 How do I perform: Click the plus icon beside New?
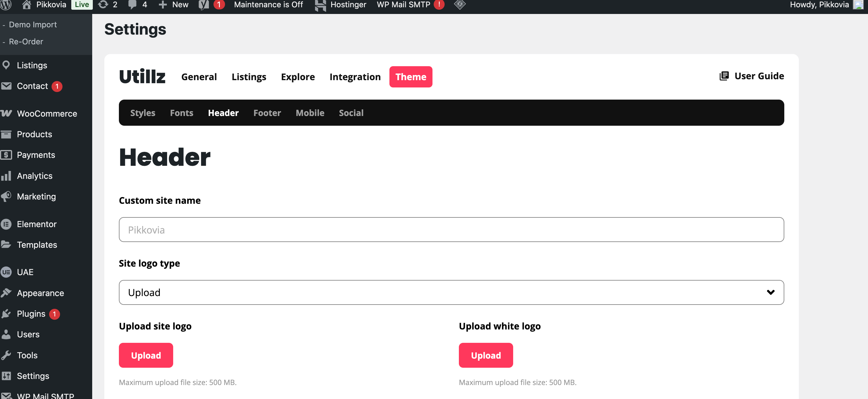(x=163, y=5)
